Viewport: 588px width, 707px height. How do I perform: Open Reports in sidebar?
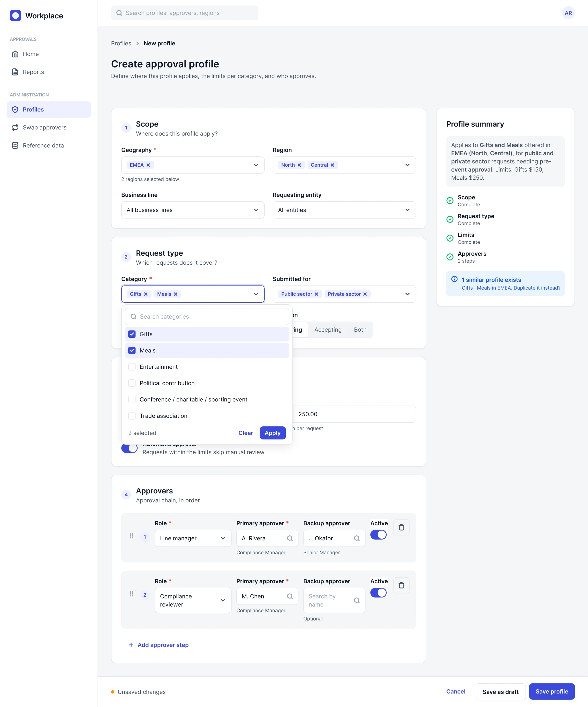coord(49,72)
